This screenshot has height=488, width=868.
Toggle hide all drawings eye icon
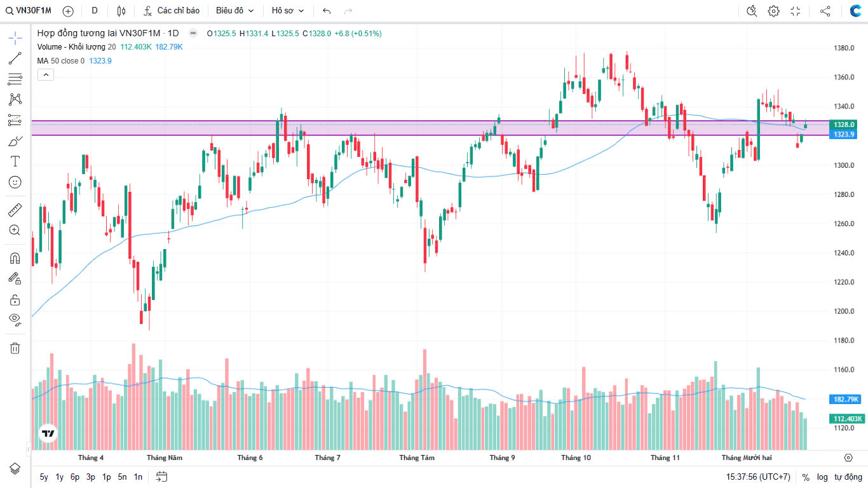coord(15,319)
